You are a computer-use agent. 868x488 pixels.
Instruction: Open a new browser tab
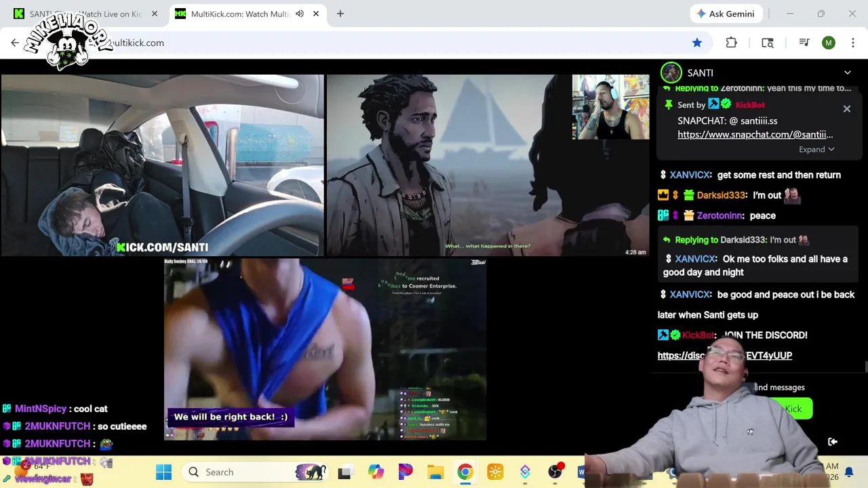coord(340,14)
